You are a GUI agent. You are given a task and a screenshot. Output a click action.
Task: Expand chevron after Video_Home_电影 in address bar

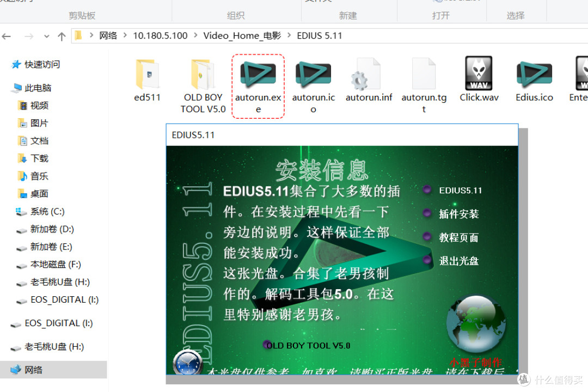[289, 35]
